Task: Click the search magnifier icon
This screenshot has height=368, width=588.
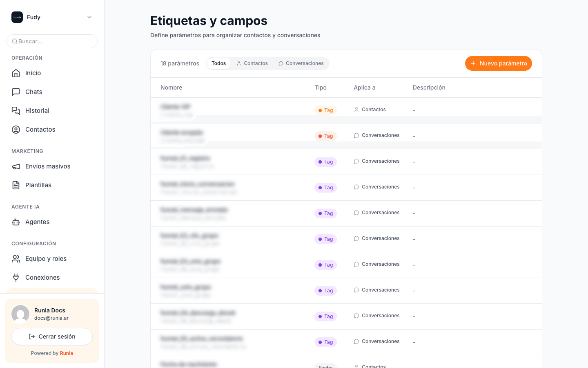Action: pos(15,41)
